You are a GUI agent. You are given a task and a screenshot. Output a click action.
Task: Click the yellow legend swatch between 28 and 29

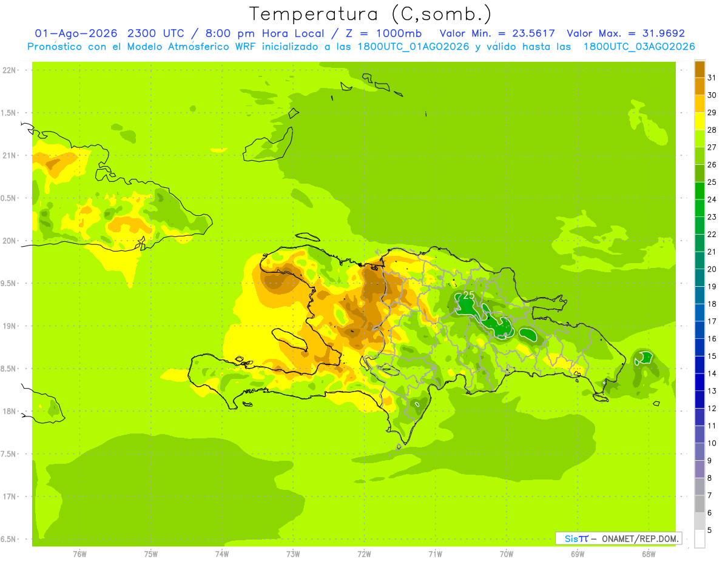699,121
